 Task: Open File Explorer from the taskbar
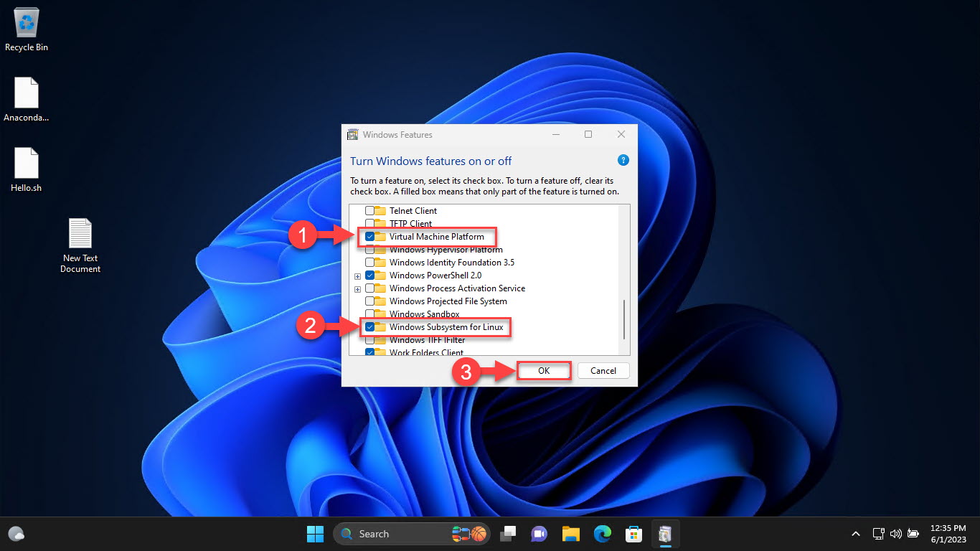point(570,534)
